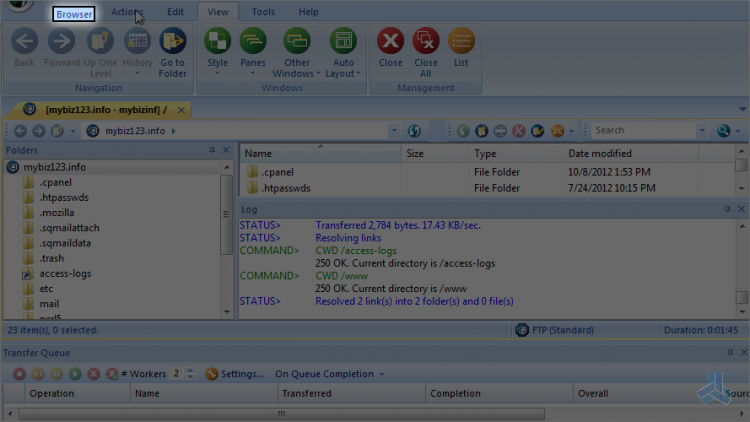Pin the Folders panel using pushpin
This screenshot has height=422, width=750.
[212, 150]
